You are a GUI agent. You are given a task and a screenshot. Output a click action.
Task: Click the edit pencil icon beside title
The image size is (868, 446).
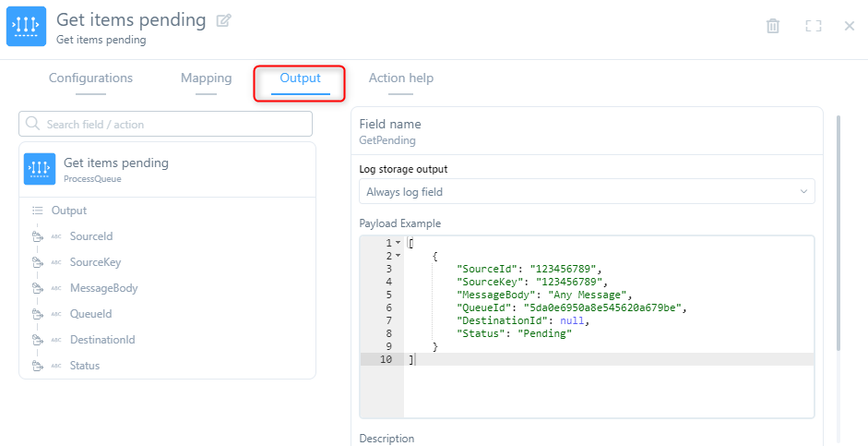click(223, 20)
